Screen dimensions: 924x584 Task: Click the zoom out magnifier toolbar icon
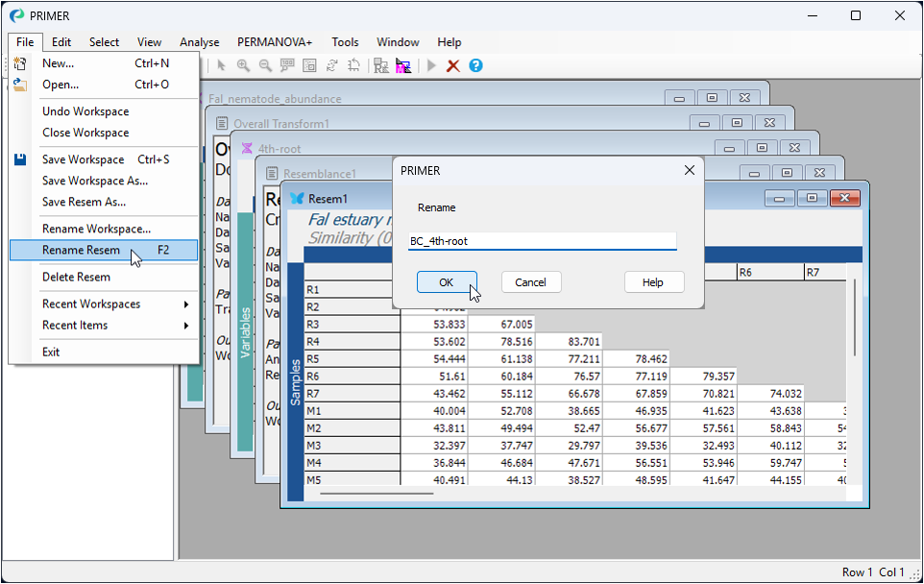point(265,65)
